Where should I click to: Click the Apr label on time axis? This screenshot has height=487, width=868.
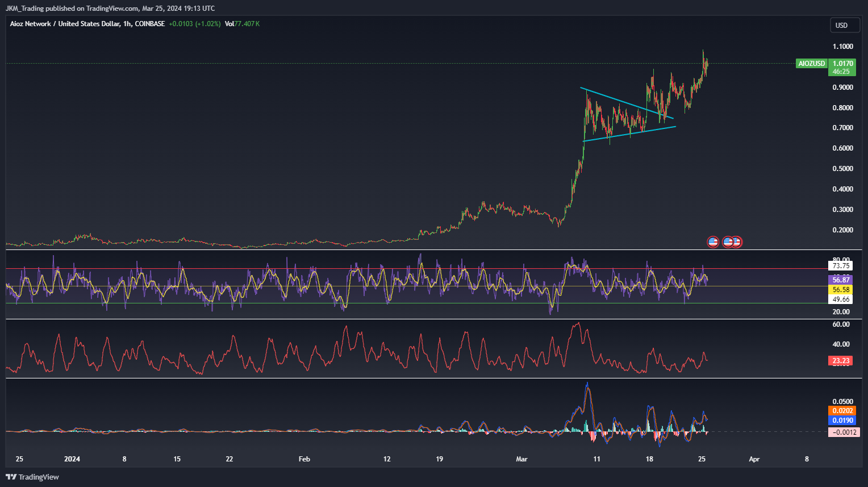point(754,459)
